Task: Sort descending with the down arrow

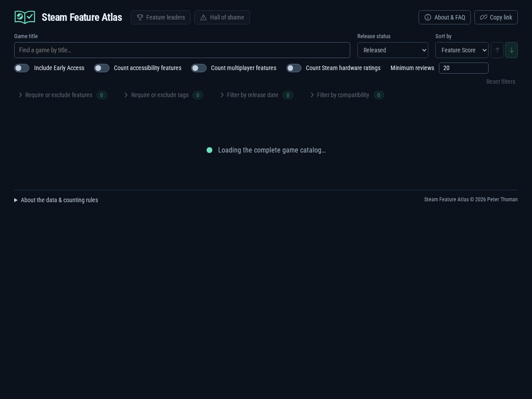Action: 511,50
